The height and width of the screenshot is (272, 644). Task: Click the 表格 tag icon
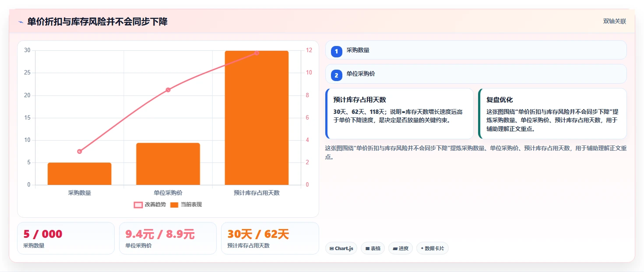click(367, 249)
